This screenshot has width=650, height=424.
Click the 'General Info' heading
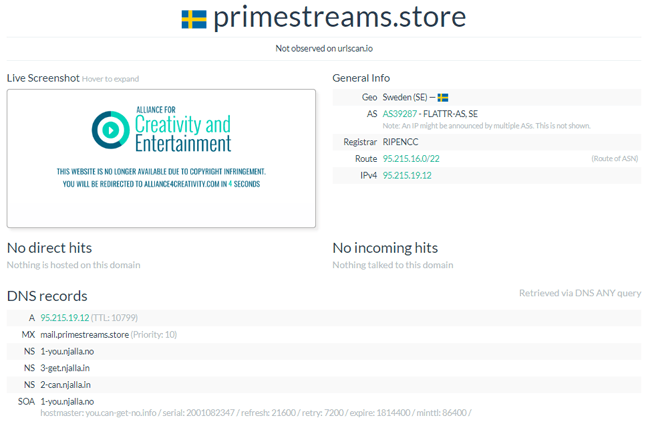click(x=361, y=78)
